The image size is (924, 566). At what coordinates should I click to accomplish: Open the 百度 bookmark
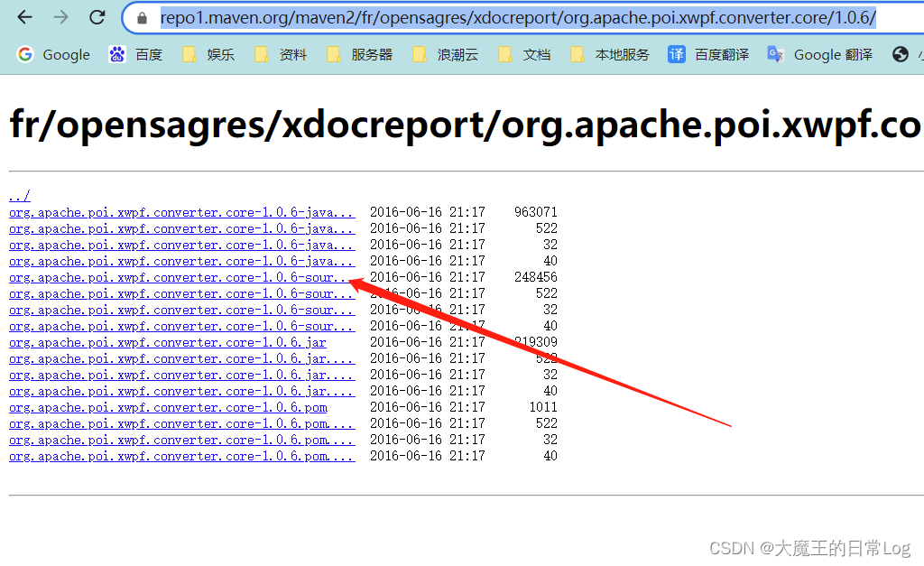(x=135, y=55)
